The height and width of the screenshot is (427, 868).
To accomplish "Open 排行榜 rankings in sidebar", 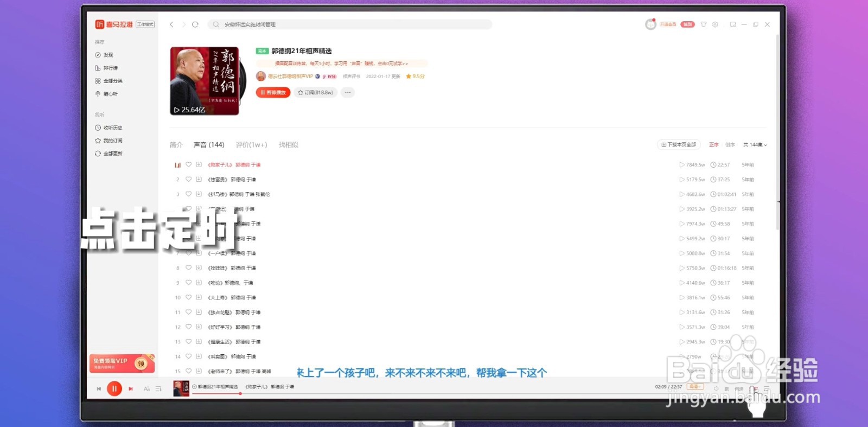I will click(x=106, y=68).
